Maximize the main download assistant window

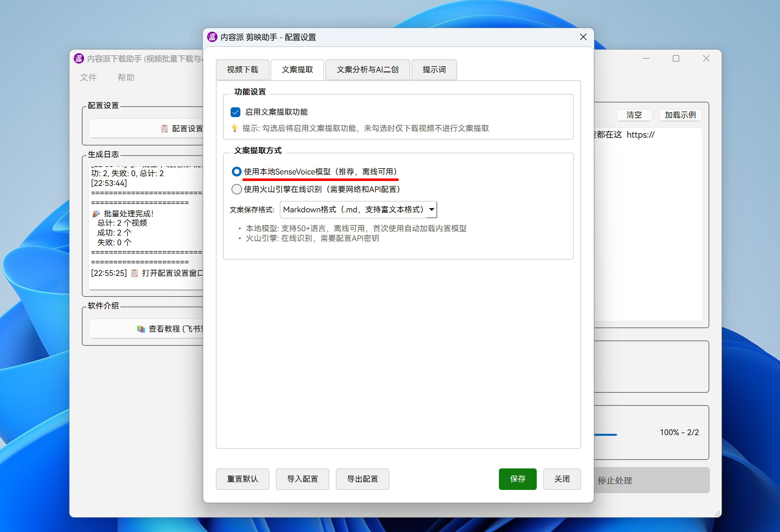[676, 59]
